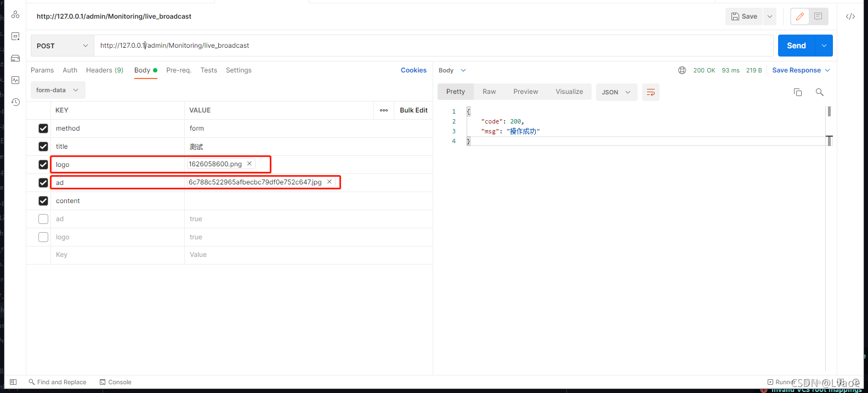Open the Cookies link
The image size is (868, 393).
(413, 70)
